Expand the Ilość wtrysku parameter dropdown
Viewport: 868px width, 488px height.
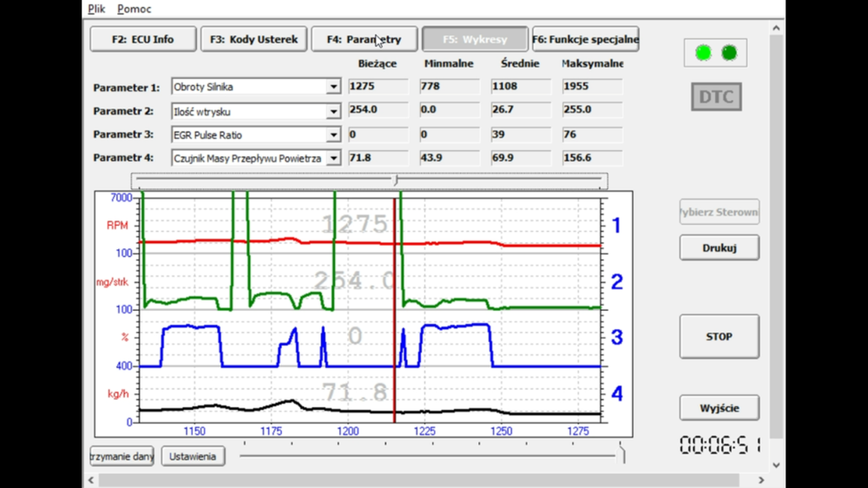pos(333,112)
